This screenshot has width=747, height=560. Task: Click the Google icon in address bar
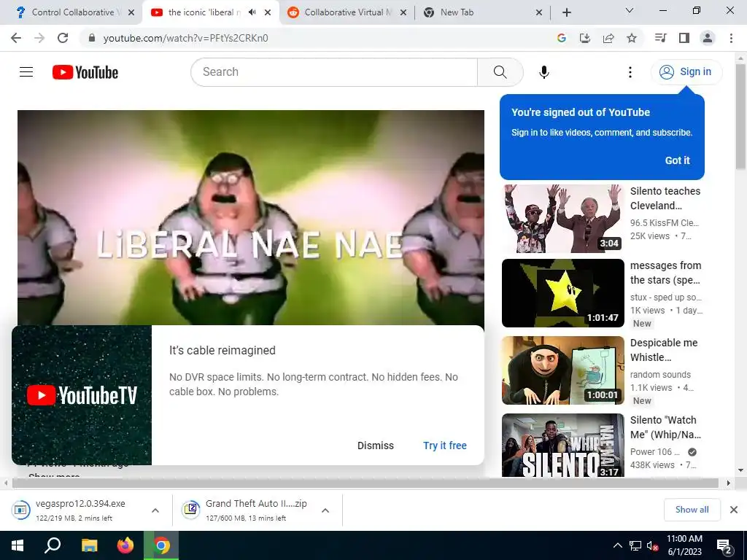[562, 38]
